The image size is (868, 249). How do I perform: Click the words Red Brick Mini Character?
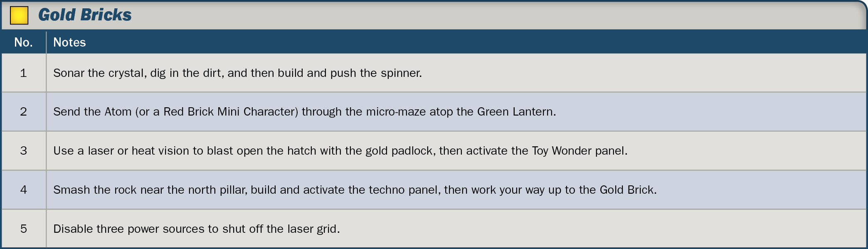(x=230, y=112)
